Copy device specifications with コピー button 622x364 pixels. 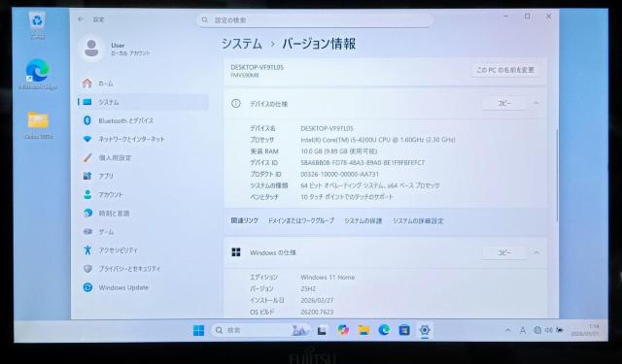click(x=504, y=103)
